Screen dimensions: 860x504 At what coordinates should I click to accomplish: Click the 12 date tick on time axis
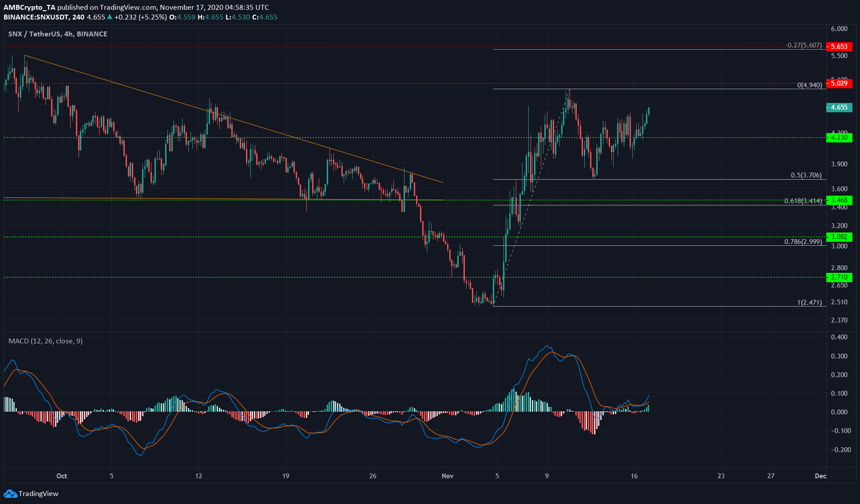coord(198,476)
